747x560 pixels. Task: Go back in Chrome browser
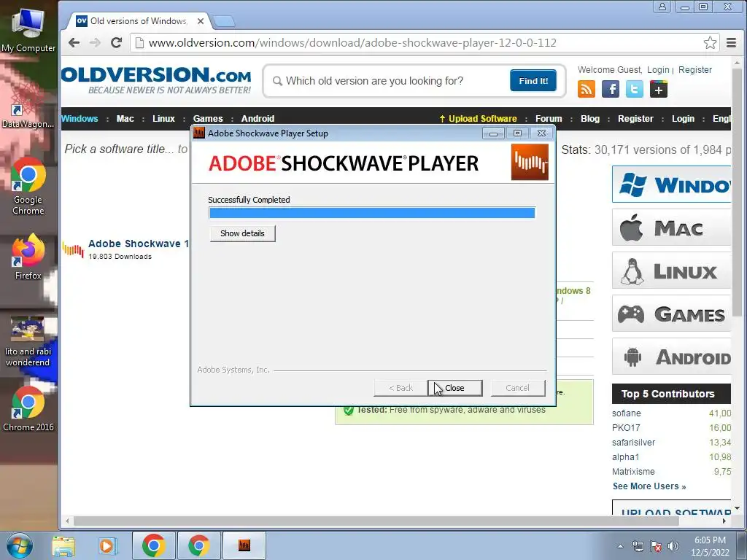74,43
